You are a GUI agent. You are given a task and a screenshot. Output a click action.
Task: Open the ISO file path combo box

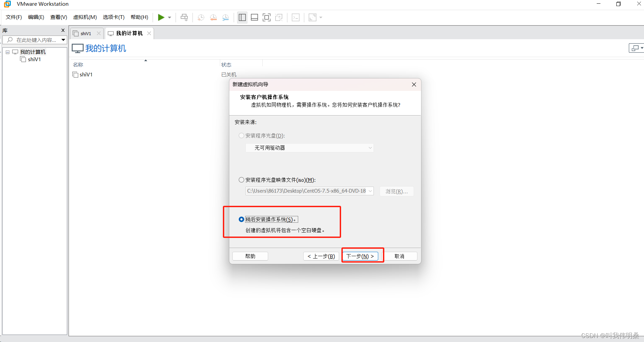310,191
